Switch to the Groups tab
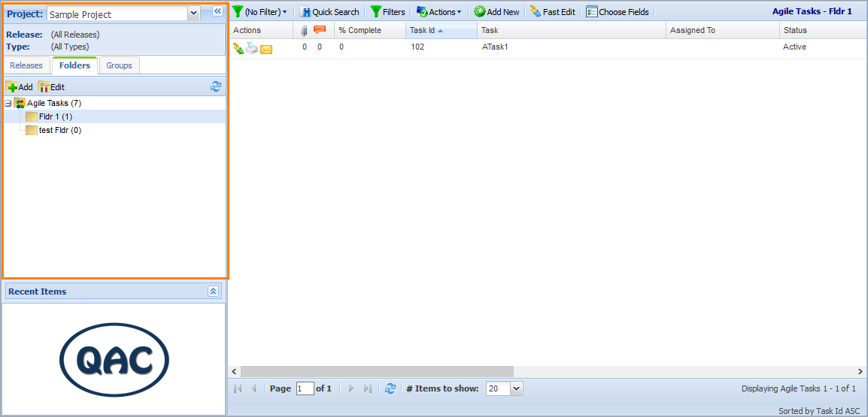868x417 pixels. [x=119, y=65]
